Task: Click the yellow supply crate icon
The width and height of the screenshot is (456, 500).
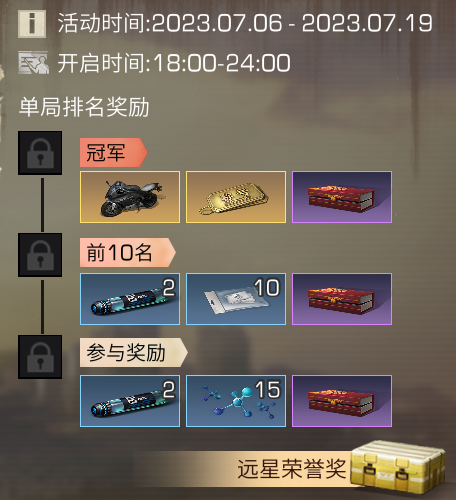Action: [x=398, y=468]
